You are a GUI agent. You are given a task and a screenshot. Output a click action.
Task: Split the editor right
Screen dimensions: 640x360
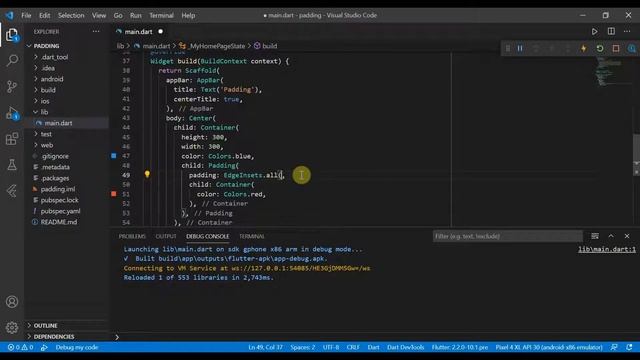pyautogui.click(x=611, y=31)
